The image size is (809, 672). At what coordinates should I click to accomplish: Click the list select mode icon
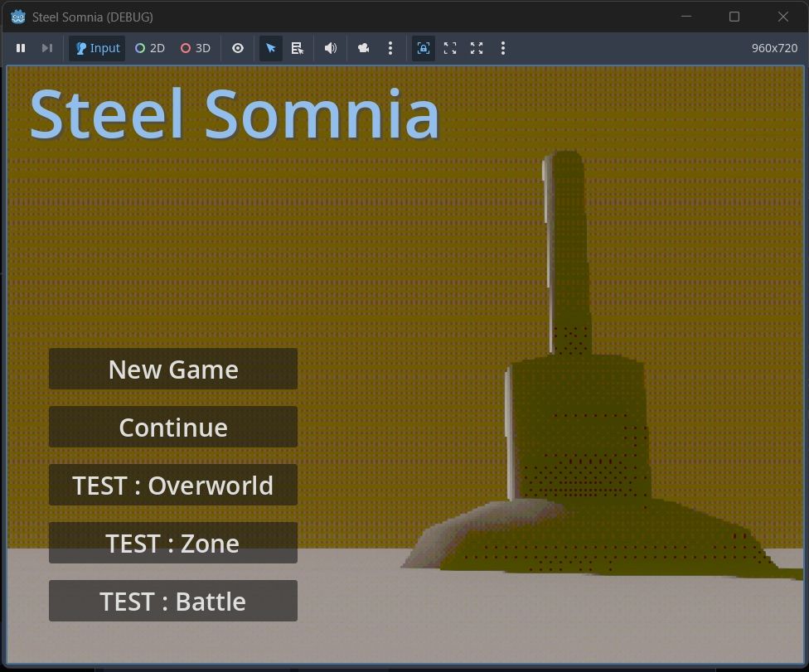[298, 48]
